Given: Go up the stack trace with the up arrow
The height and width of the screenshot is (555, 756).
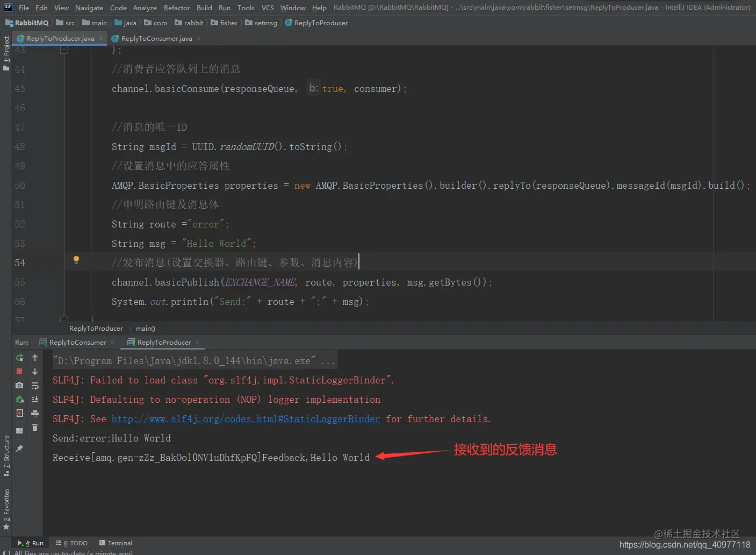Looking at the screenshot, I should coord(35,358).
